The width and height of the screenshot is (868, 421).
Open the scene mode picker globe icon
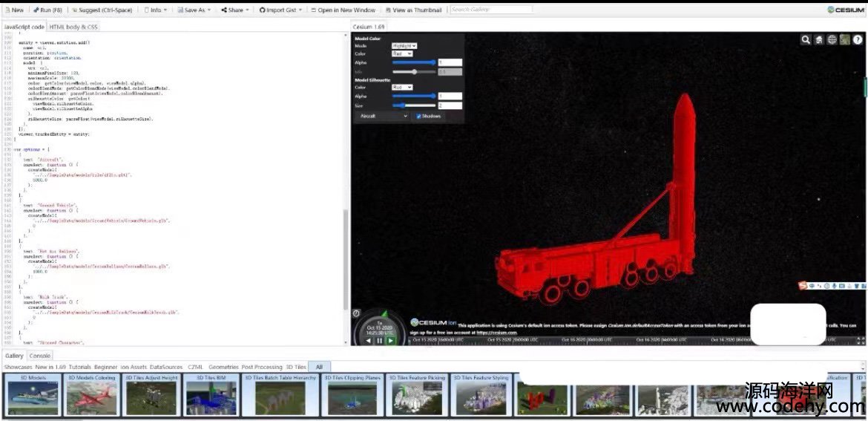coord(832,40)
